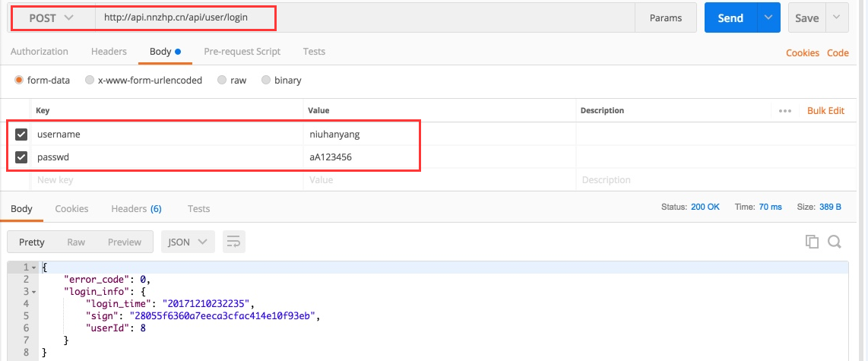The height and width of the screenshot is (361, 868).
Task: Select the binary body type
Action: tap(266, 80)
